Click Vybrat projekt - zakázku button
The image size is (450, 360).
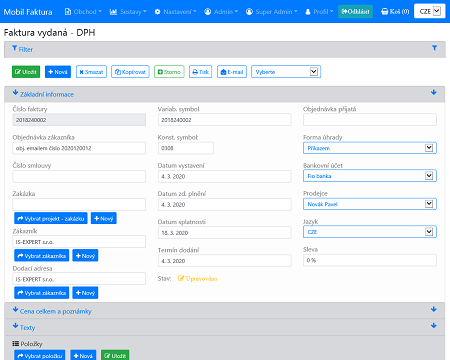(51, 218)
